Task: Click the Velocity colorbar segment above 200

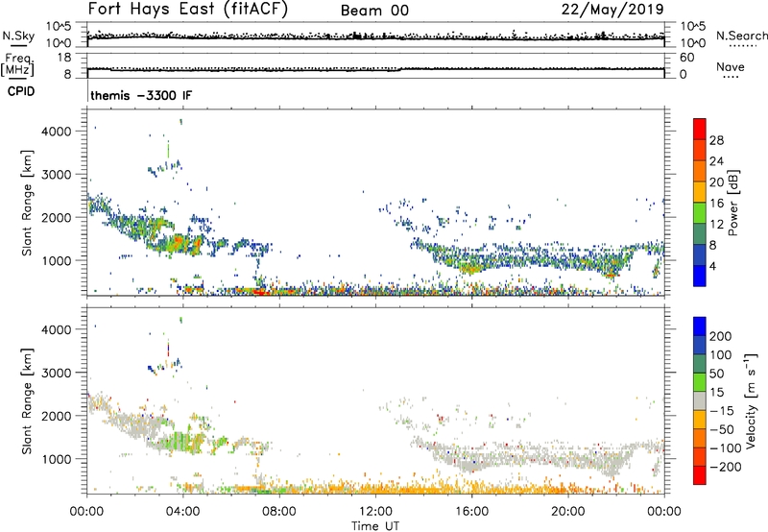Action: coord(700,326)
